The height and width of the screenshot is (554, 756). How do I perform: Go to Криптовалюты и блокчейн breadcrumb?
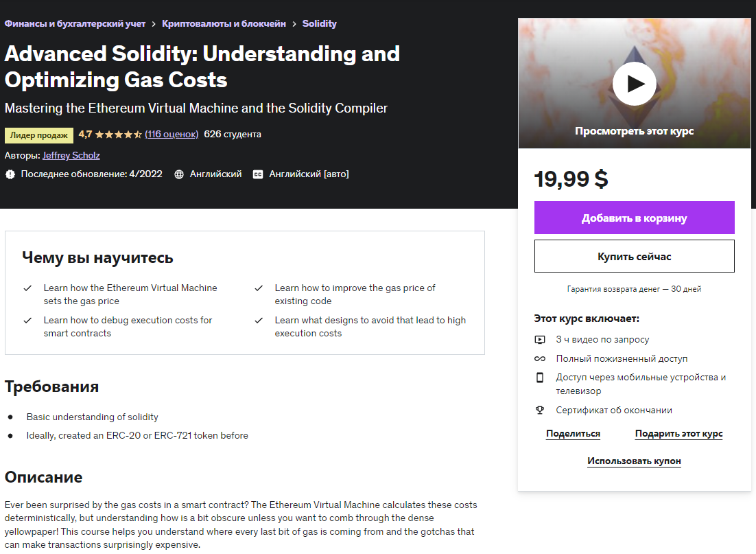[x=224, y=23]
